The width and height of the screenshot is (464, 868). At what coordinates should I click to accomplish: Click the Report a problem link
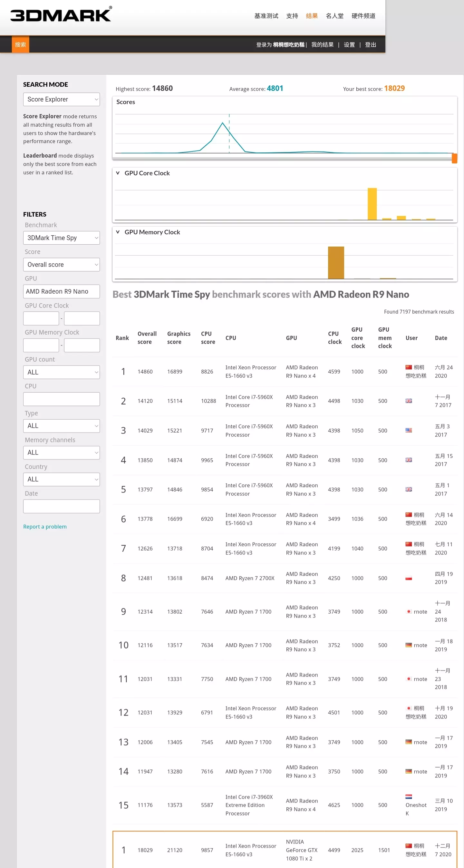(x=45, y=527)
